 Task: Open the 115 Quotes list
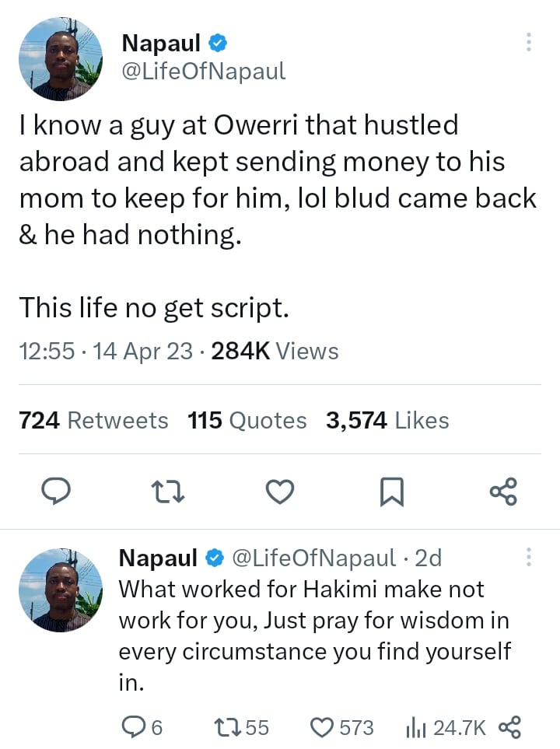[x=247, y=421]
